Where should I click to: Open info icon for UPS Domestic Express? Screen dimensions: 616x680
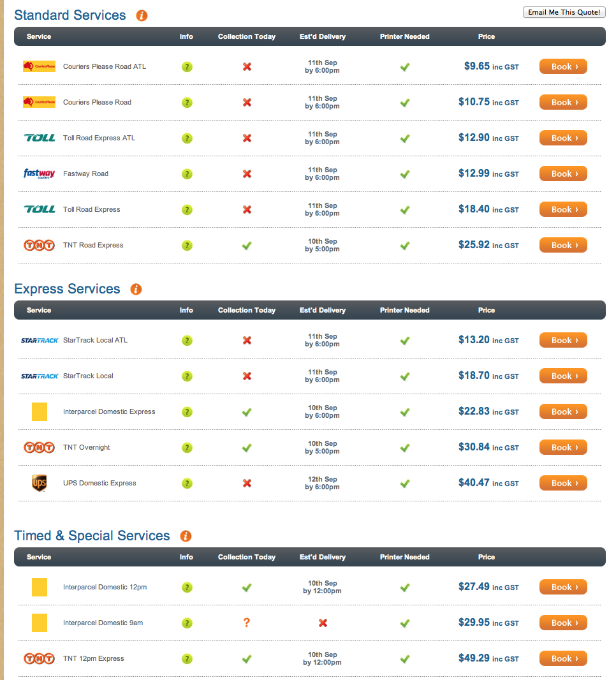pyautogui.click(x=187, y=483)
